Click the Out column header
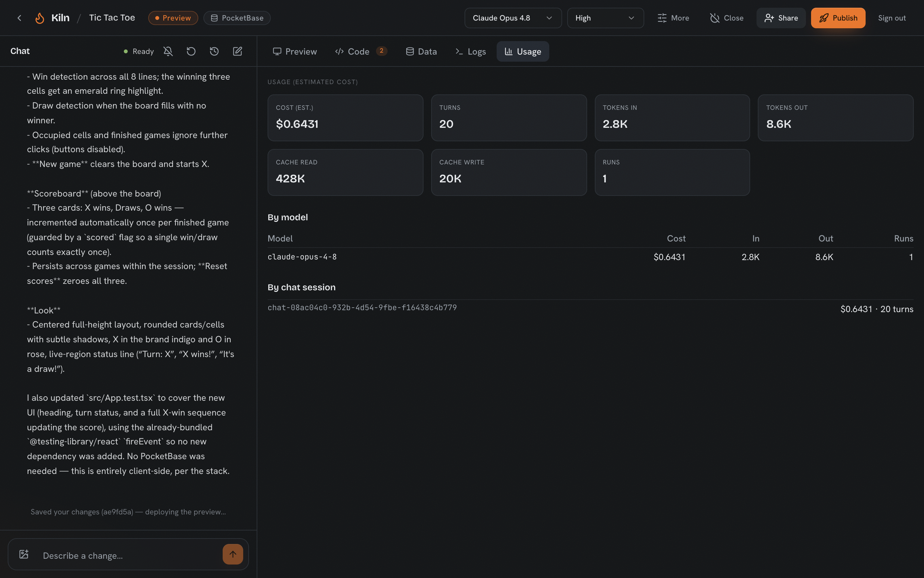The image size is (924, 578). click(826, 239)
